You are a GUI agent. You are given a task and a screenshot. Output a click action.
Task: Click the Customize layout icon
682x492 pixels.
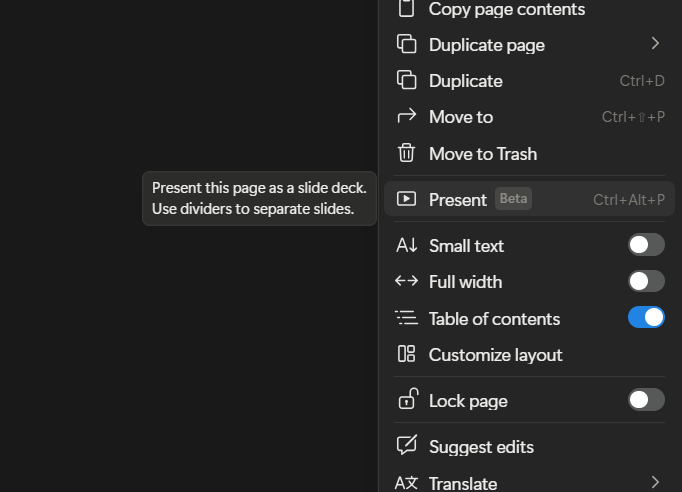[x=406, y=354]
